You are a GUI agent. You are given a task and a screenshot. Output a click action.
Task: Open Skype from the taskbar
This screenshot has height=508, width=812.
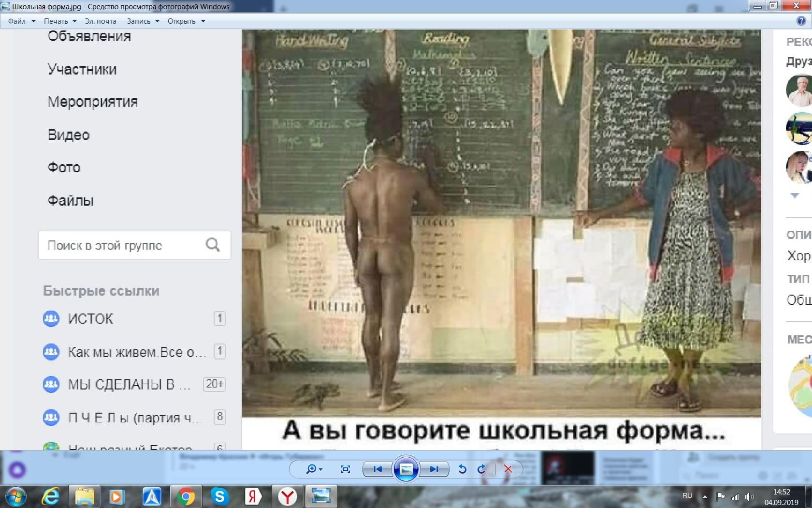tap(219, 496)
